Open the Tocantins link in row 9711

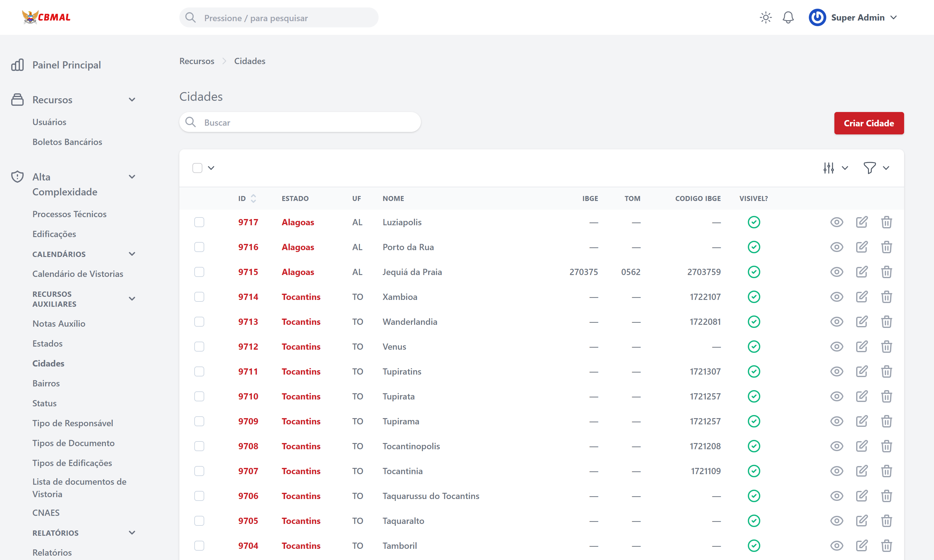[x=301, y=371]
